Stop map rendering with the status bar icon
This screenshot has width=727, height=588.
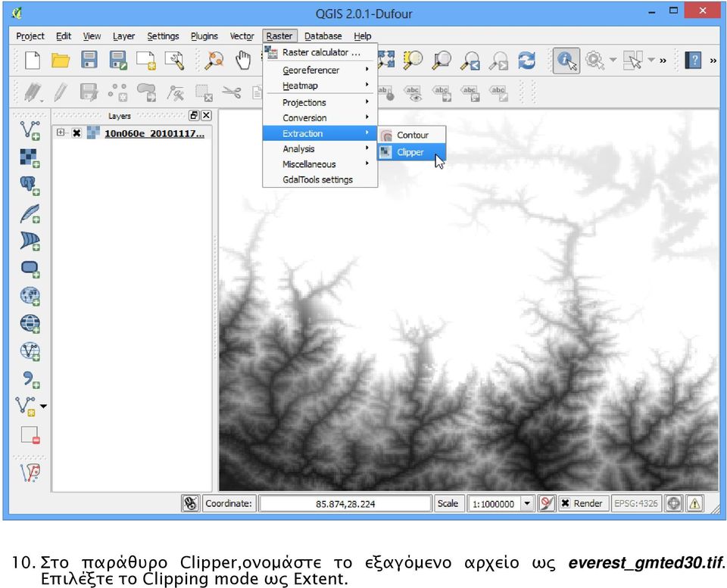(547, 503)
